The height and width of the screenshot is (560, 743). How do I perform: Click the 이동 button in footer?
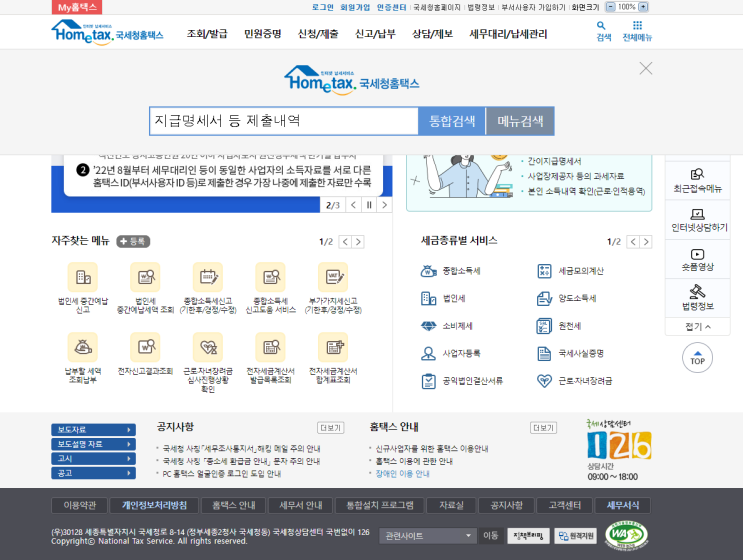[x=490, y=536]
